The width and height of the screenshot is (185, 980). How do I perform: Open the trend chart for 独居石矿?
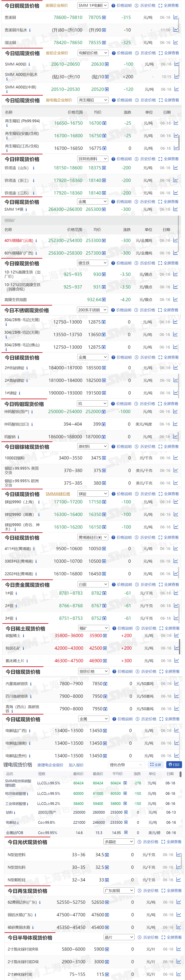(x=177, y=647)
